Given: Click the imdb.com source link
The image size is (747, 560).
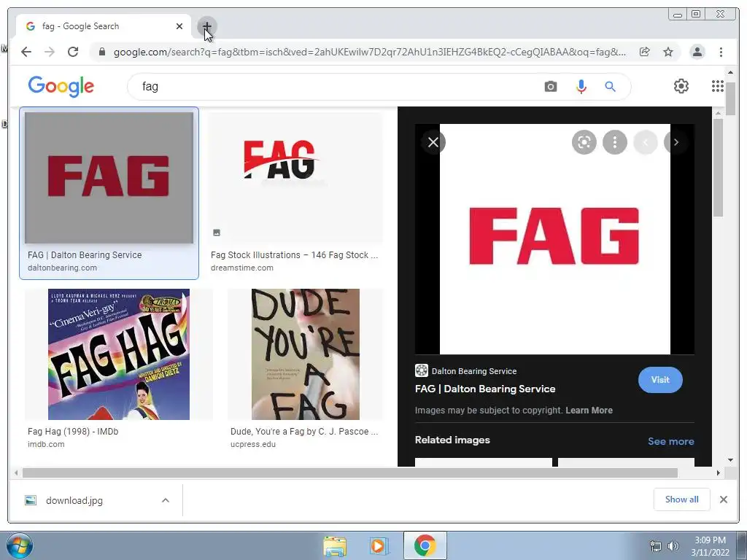Looking at the screenshot, I should click(x=46, y=444).
